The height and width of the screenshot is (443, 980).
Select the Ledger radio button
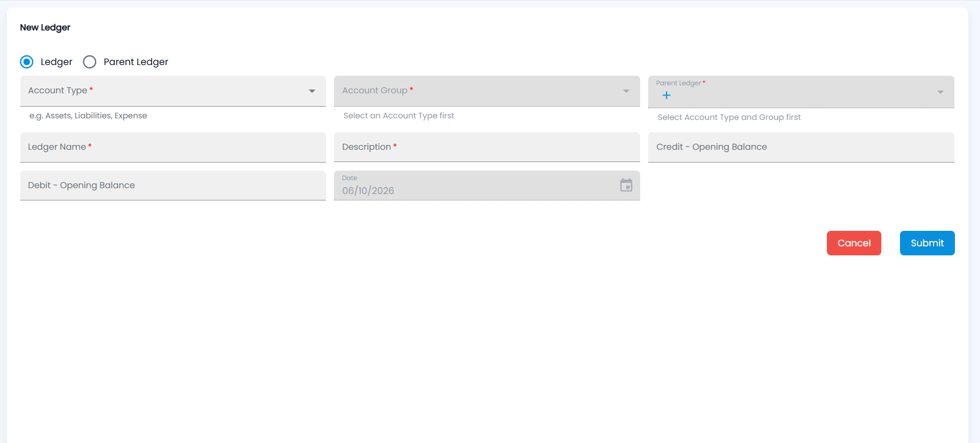[27, 62]
